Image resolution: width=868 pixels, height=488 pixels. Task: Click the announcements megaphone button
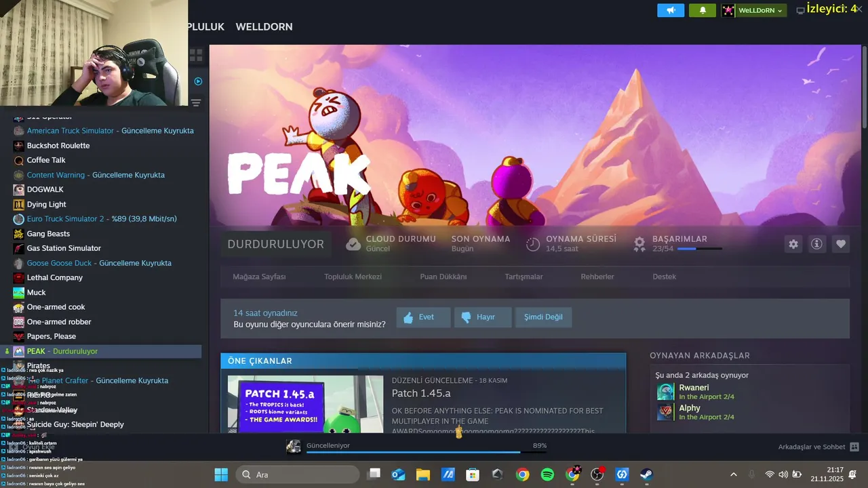(x=671, y=10)
